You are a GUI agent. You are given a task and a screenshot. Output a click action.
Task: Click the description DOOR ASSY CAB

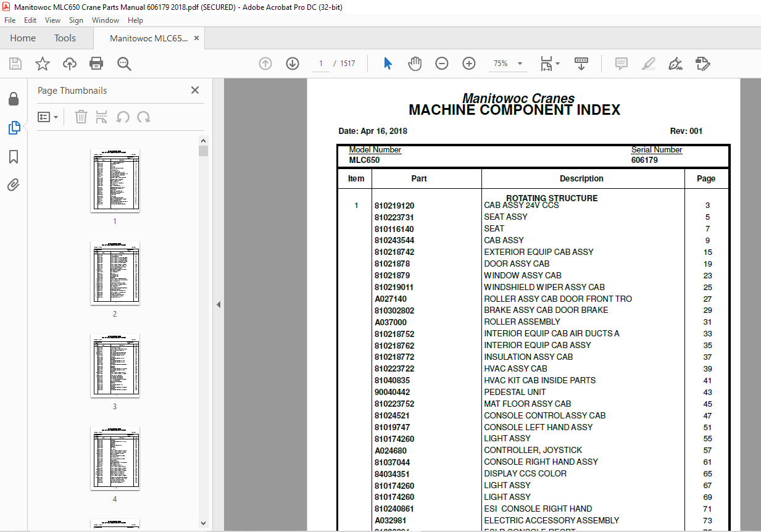(x=517, y=264)
